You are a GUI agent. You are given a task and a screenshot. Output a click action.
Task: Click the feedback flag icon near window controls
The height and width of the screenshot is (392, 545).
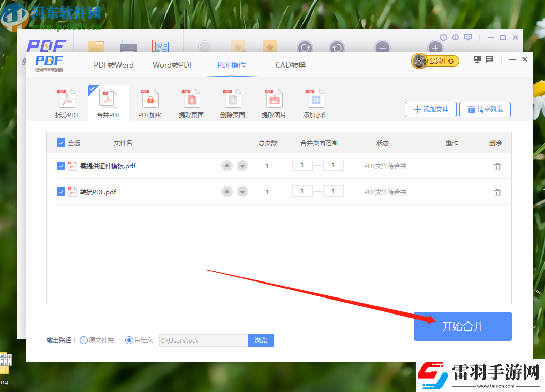tap(489, 59)
